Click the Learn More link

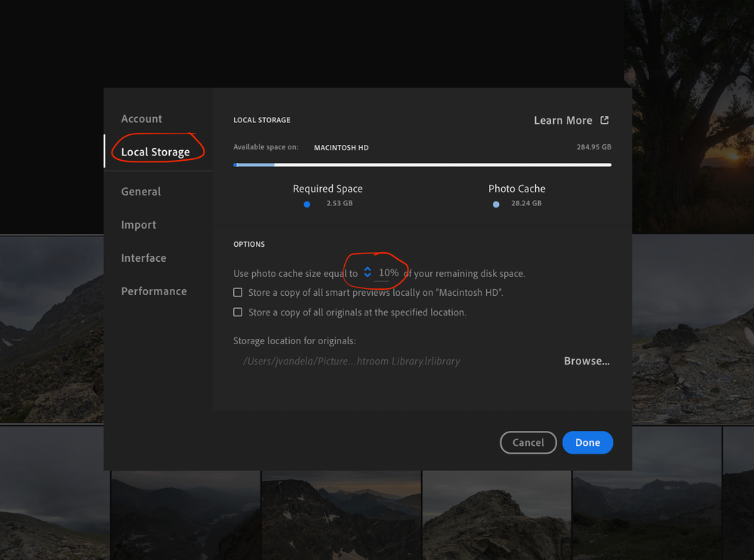tap(563, 121)
